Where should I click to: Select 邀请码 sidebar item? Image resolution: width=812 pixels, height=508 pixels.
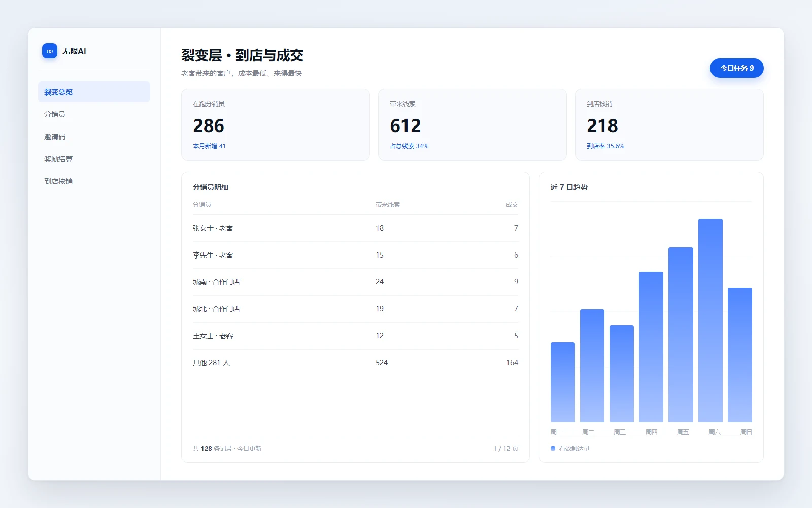pos(94,137)
